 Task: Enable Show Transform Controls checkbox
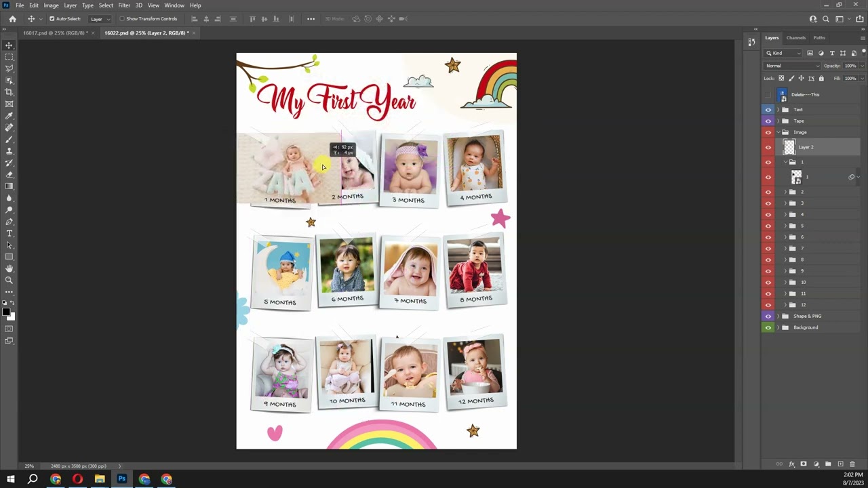tap(122, 19)
